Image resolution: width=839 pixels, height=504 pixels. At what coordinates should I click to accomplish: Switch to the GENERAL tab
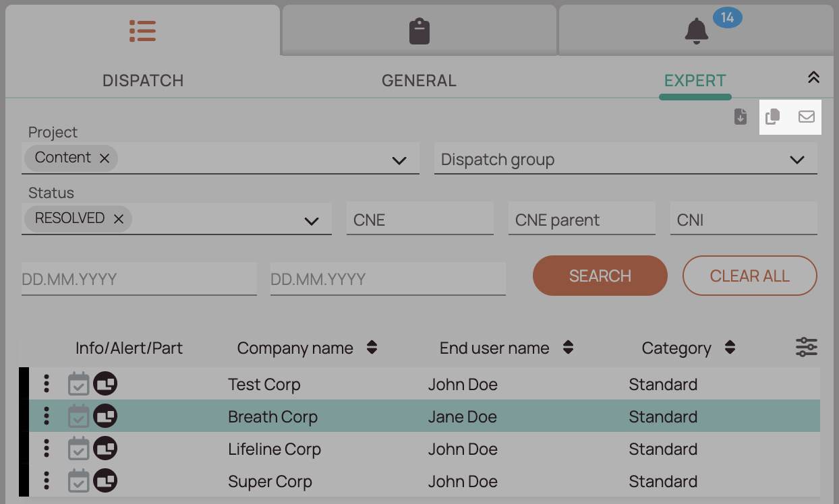coord(419,80)
